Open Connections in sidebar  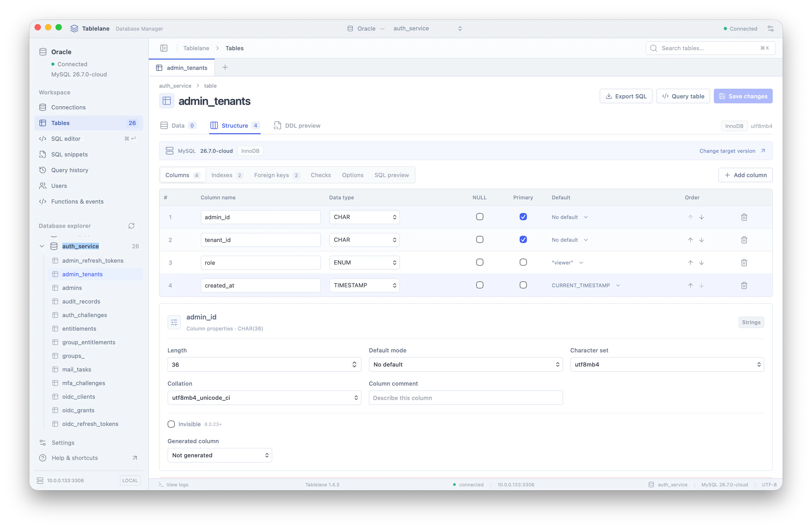(x=89, y=107)
